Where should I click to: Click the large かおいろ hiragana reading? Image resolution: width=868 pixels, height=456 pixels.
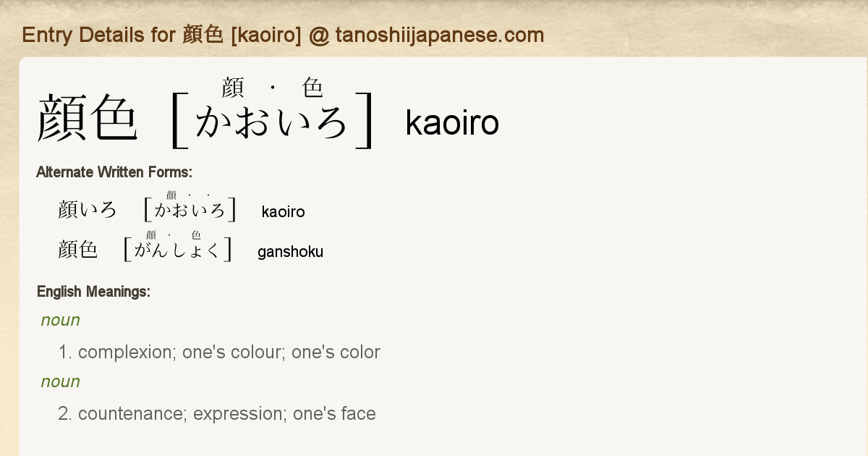[272, 121]
